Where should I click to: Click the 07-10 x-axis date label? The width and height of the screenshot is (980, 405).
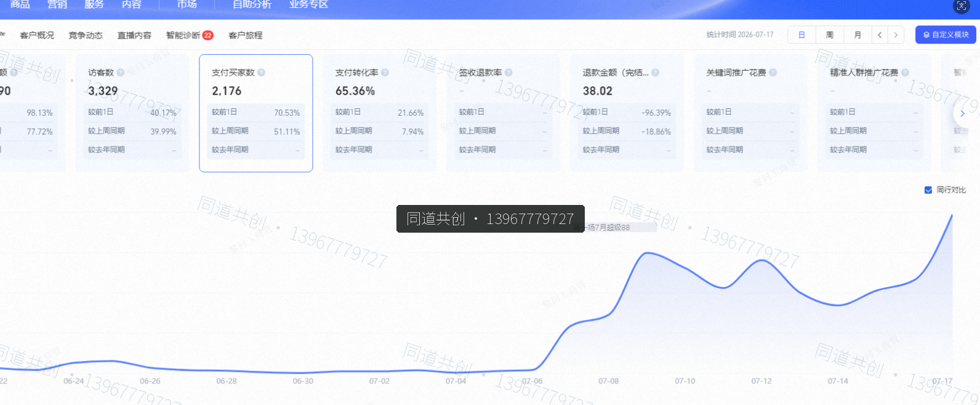click(x=685, y=381)
